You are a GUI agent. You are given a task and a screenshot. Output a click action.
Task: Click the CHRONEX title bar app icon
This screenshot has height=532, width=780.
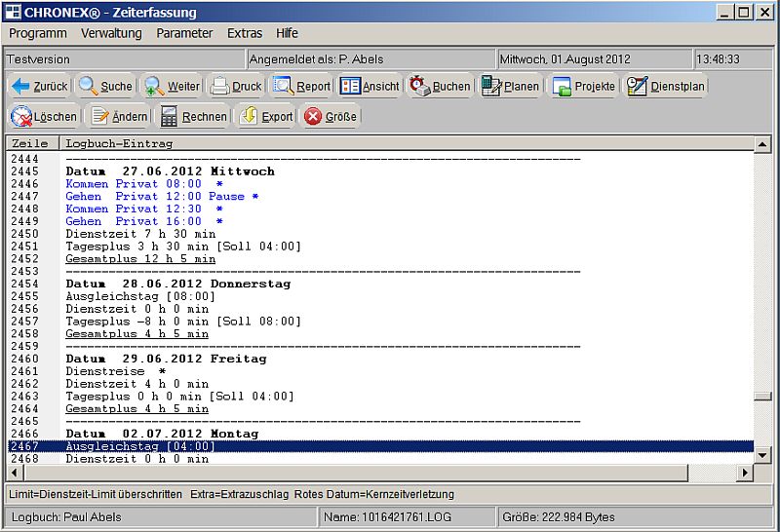[13, 12]
